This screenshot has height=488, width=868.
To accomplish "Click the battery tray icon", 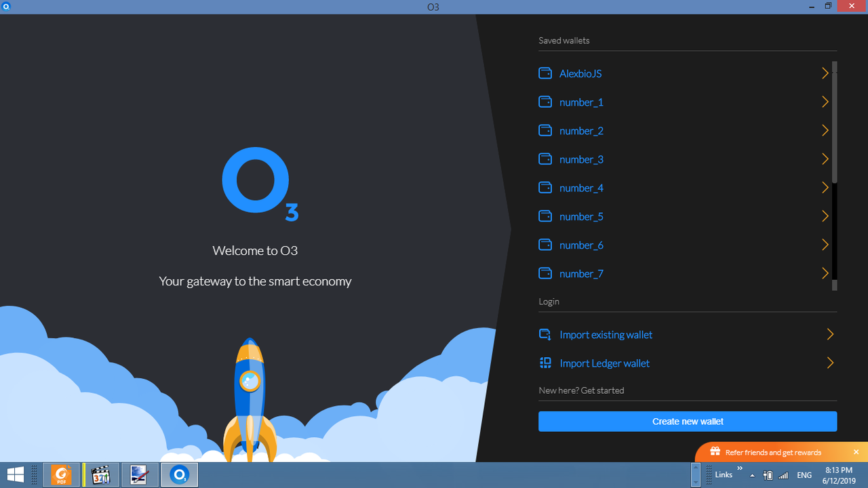I will pos(768,475).
